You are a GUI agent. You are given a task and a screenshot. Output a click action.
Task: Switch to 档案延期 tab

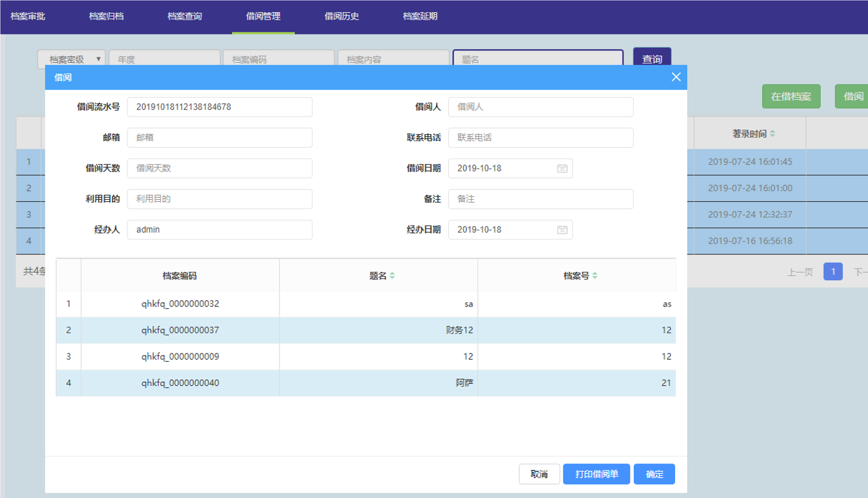pos(420,16)
